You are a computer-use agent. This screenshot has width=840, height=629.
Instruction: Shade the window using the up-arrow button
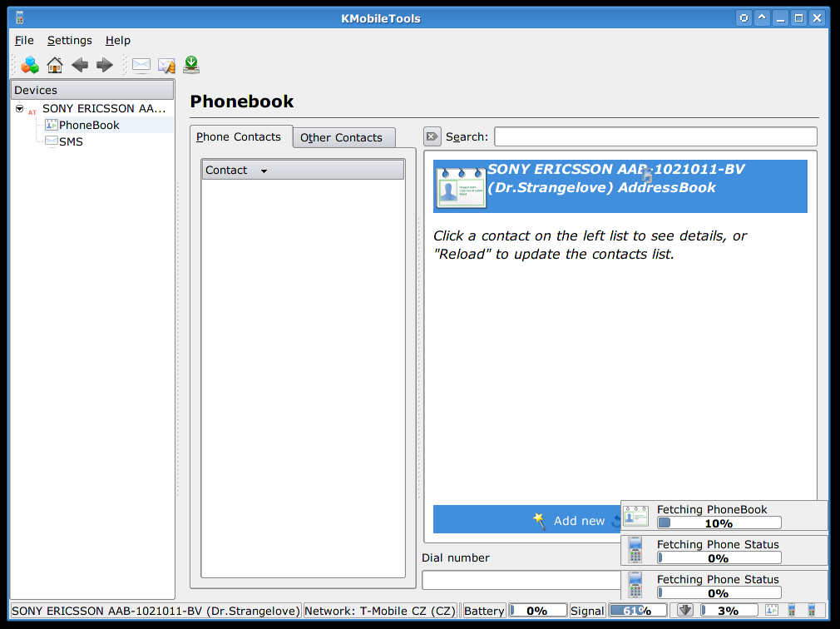762,18
